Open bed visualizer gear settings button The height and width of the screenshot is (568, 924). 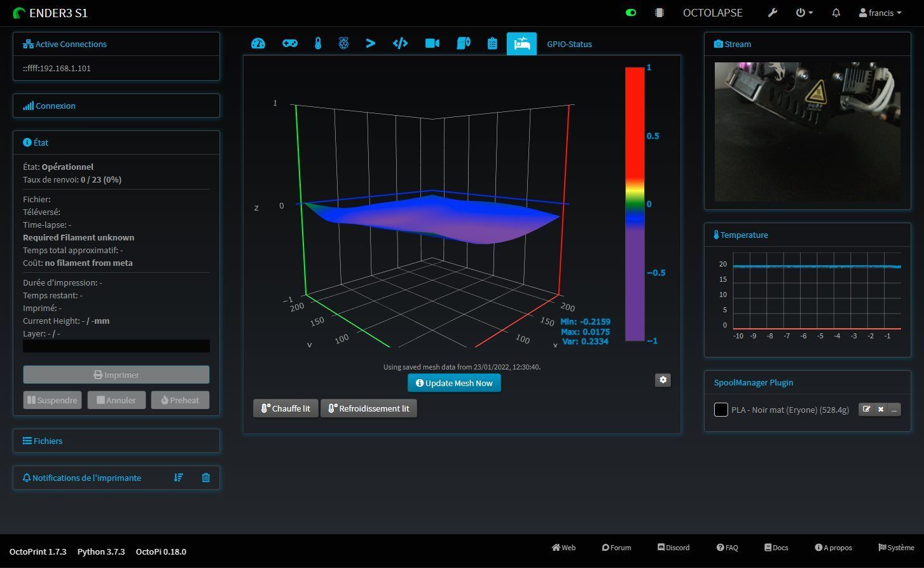pyautogui.click(x=663, y=380)
